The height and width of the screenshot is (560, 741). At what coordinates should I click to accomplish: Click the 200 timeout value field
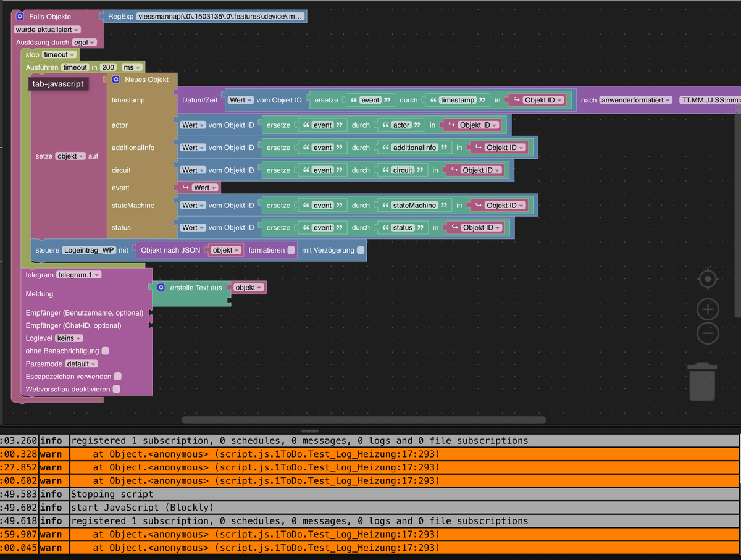point(109,67)
